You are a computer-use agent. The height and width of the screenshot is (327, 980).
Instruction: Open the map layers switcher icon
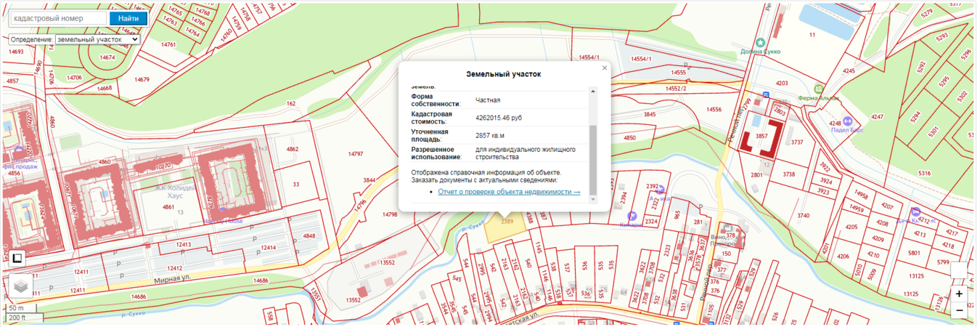coord(20,286)
